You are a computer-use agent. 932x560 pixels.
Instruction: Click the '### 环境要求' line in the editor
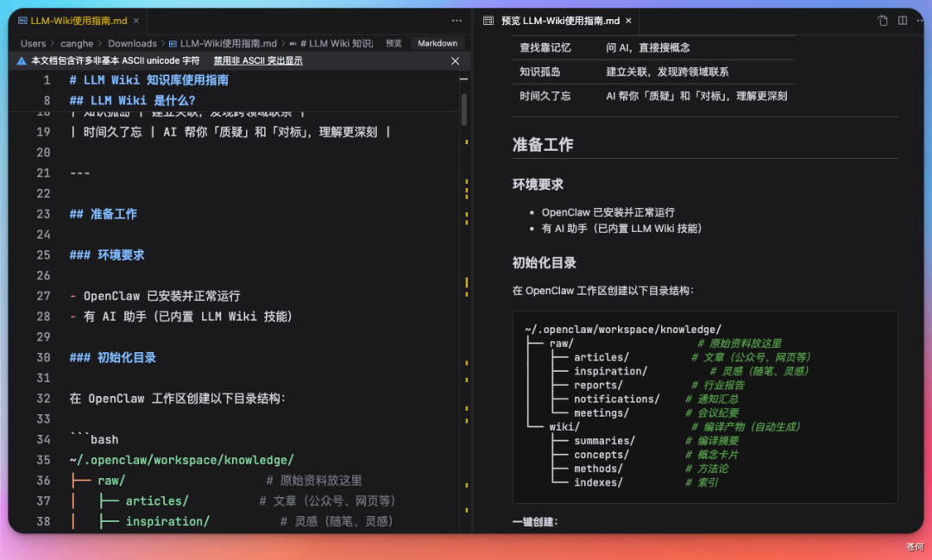[x=107, y=255]
